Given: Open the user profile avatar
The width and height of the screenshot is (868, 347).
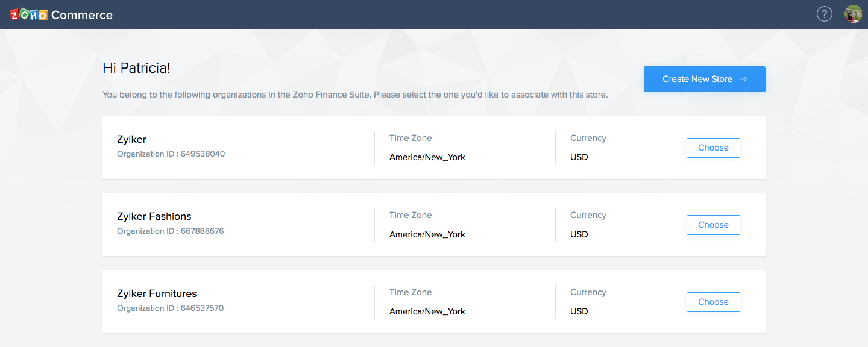Looking at the screenshot, I should point(853,14).
